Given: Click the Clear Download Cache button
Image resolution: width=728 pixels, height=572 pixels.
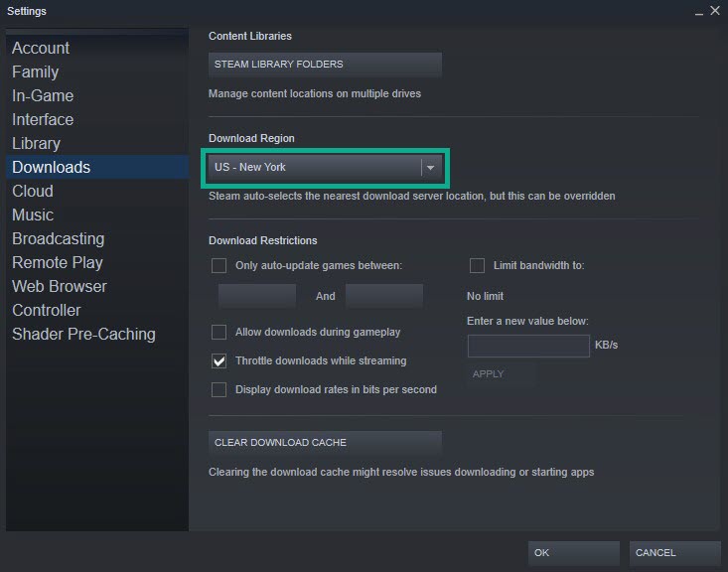Looking at the screenshot, I should point(325,443).
